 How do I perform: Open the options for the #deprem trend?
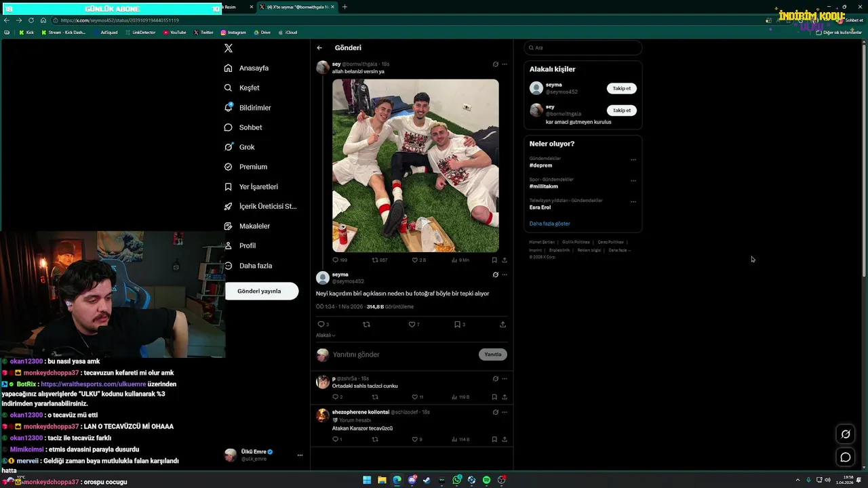point(633,160)
